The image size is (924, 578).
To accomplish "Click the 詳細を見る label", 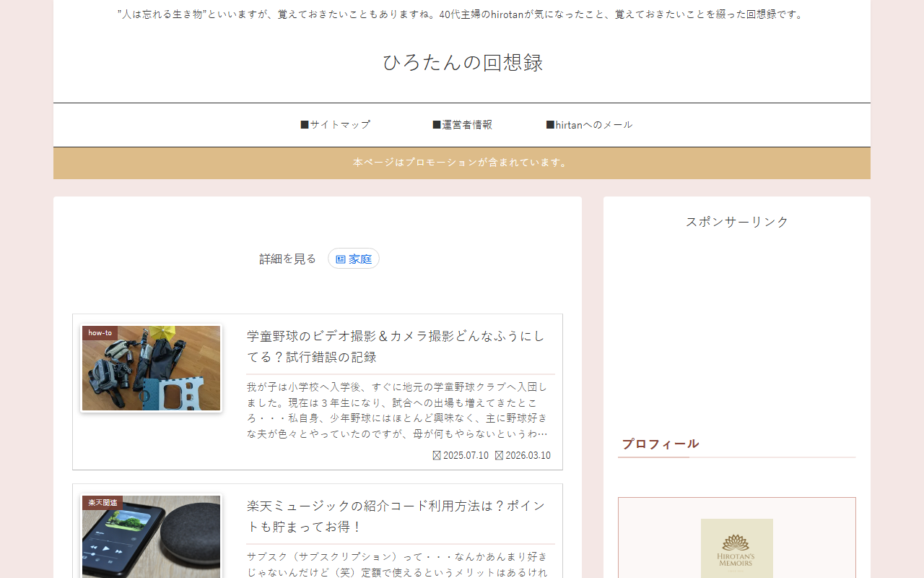I will coord(288,259).
